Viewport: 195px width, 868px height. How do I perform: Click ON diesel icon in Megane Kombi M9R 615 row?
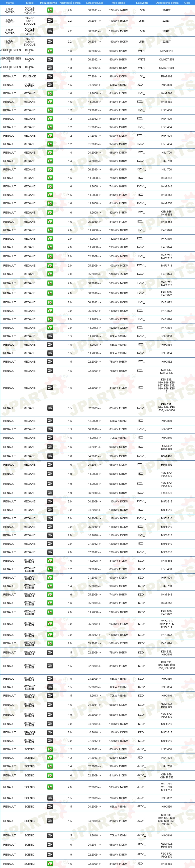point(50,733)
